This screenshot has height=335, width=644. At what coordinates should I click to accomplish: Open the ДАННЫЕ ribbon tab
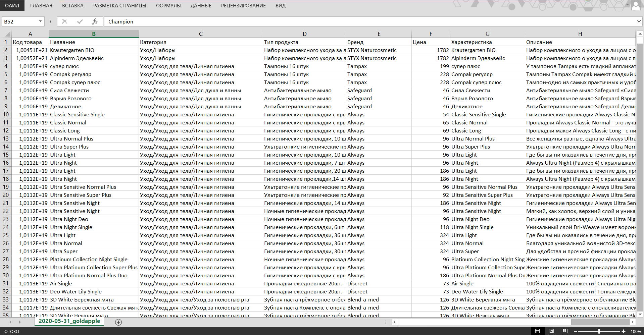tap(201, 6)
